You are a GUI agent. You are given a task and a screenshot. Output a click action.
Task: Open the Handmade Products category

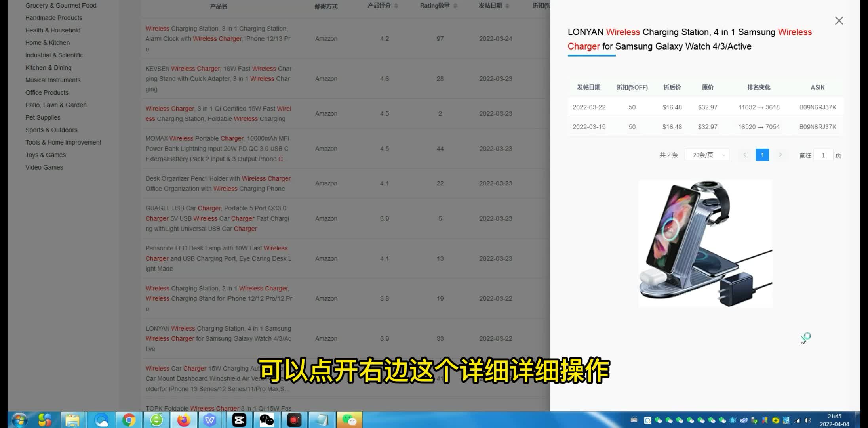pyautogui.click(x=54, y=18)
